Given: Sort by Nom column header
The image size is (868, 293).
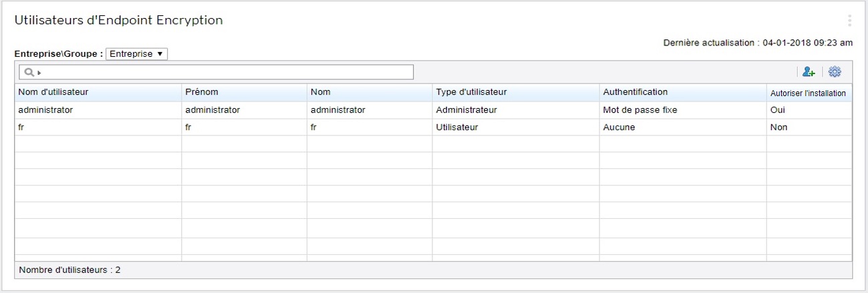Looking at the screenshot, I should [x=321, y=92].
